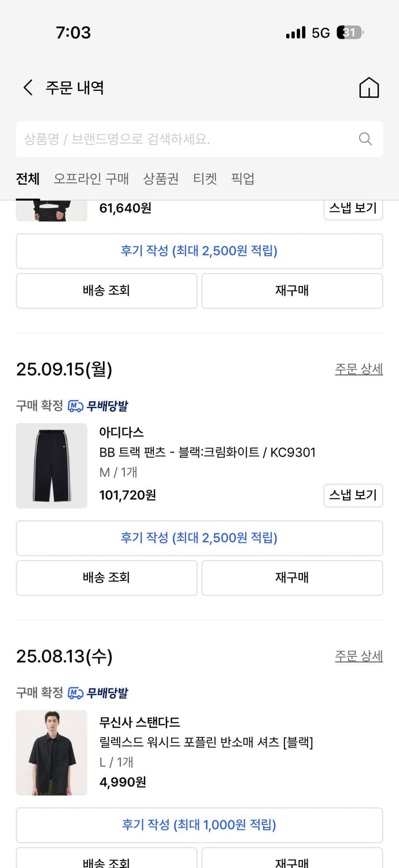Tap the back arrow to leave order history
The height and width of the screenshot is (868, 399).
(x=27, y=87)
